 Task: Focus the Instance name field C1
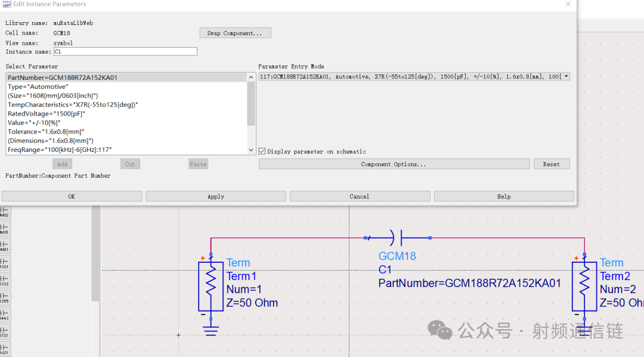pyautogui.click(x=125, y=52)
